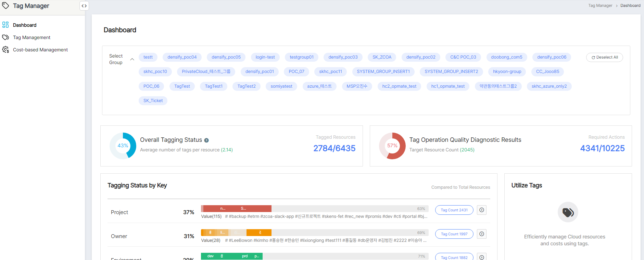Screen dimensions: 644x260
Task: Open Project row detail arrow icon
Action: click(x=482, y=210)
